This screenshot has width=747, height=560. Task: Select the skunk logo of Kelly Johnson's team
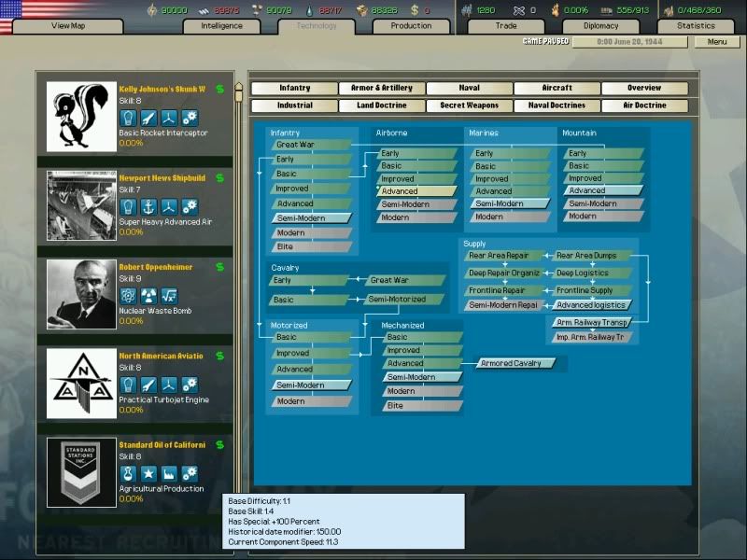pos(81,117)
